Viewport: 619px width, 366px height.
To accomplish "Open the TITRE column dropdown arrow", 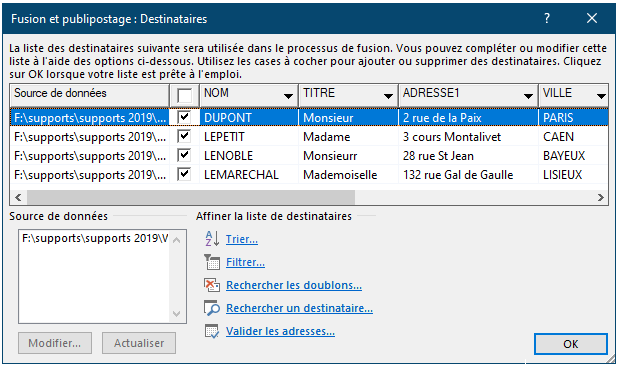I will (x=388, y=96).
